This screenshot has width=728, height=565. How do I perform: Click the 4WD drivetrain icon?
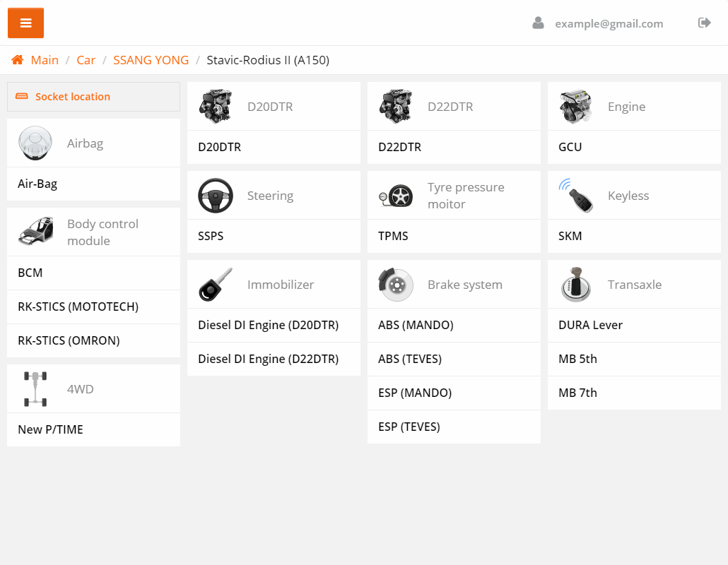35,389
